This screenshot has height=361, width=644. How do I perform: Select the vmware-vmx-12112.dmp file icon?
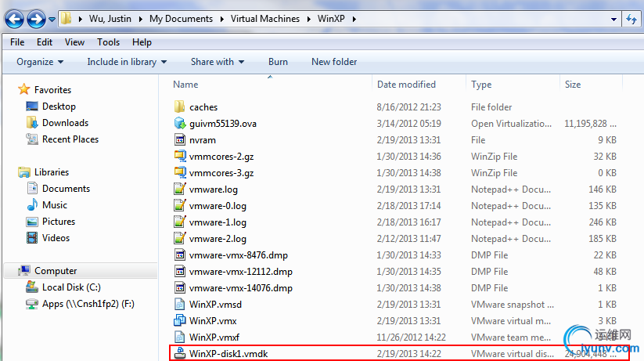[x=179, y=272]
